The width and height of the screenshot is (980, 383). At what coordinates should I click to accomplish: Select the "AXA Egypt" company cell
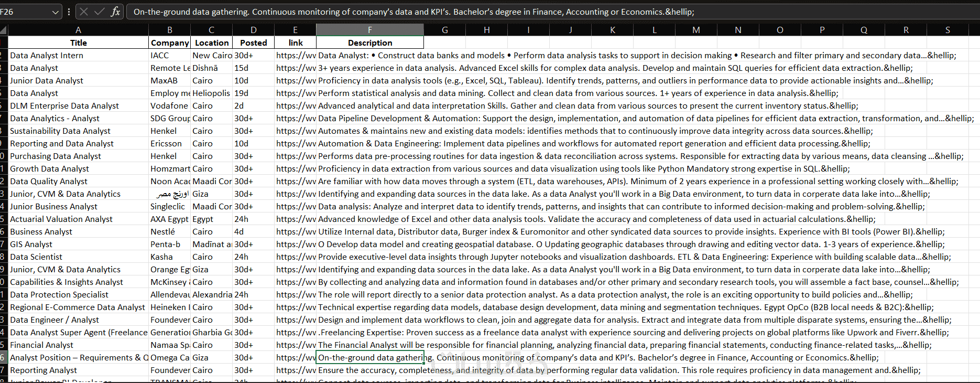pos(169,219)
